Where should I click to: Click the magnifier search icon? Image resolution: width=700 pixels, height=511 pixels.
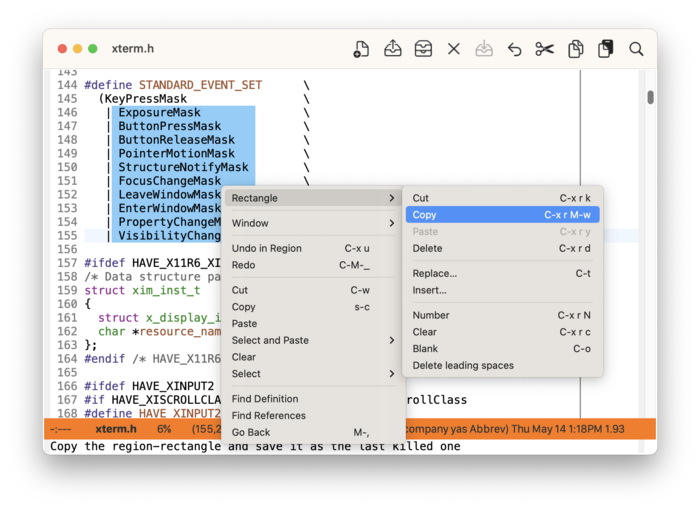pyautogui.click(x=636, y=49)
